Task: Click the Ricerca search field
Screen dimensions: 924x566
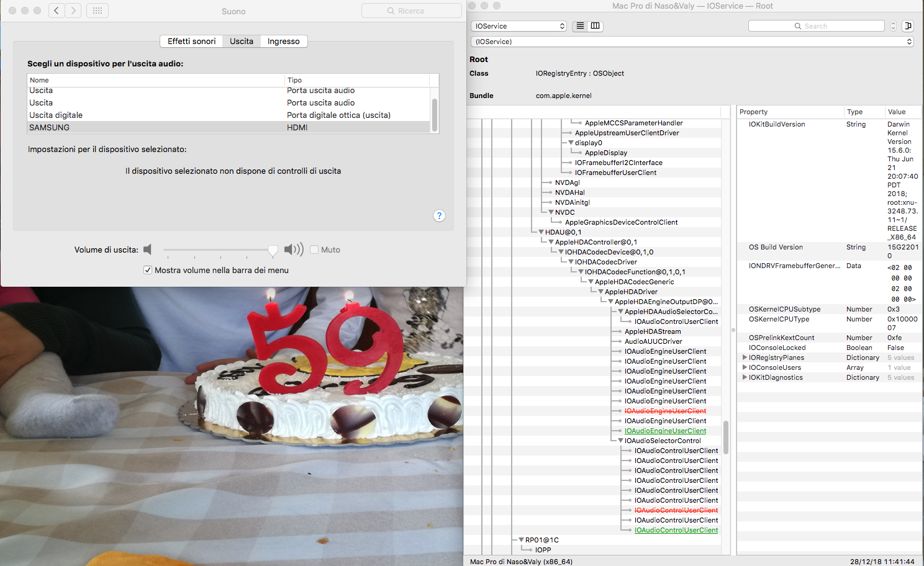Action: click(x=411, y=11)
